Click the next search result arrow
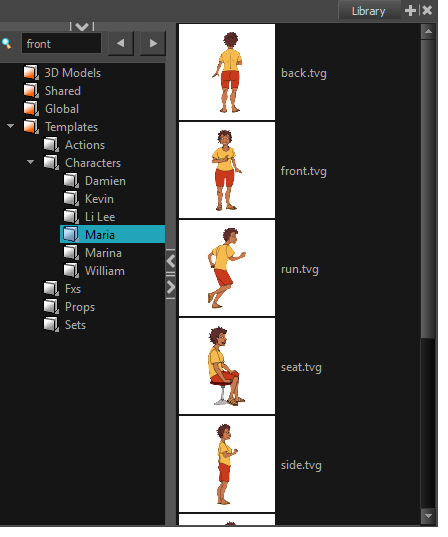448x537 pixels. pyautogui.click(x=153, y=43)
